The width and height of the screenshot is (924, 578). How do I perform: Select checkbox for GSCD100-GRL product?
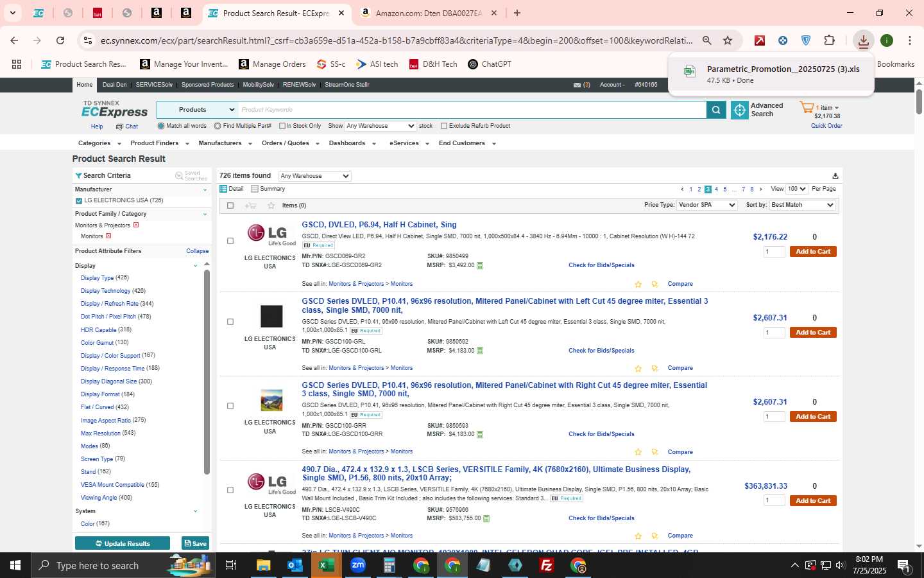(x=230, y=322)
